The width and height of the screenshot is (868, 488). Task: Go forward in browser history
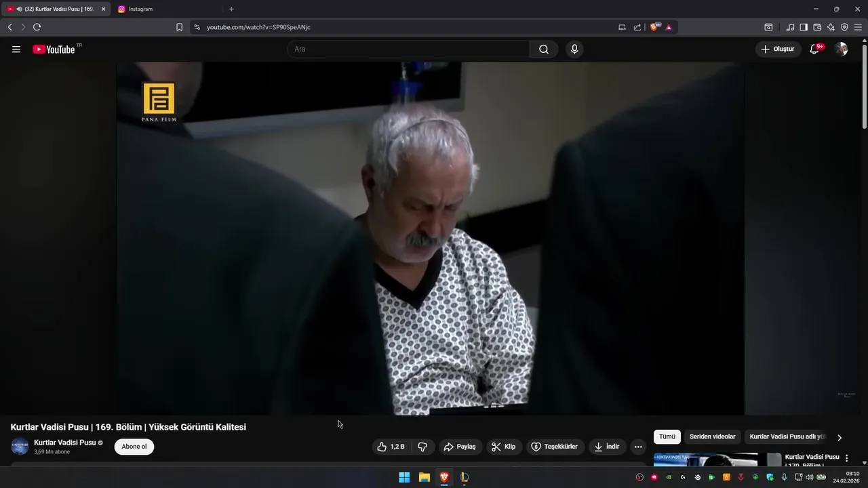23,27
